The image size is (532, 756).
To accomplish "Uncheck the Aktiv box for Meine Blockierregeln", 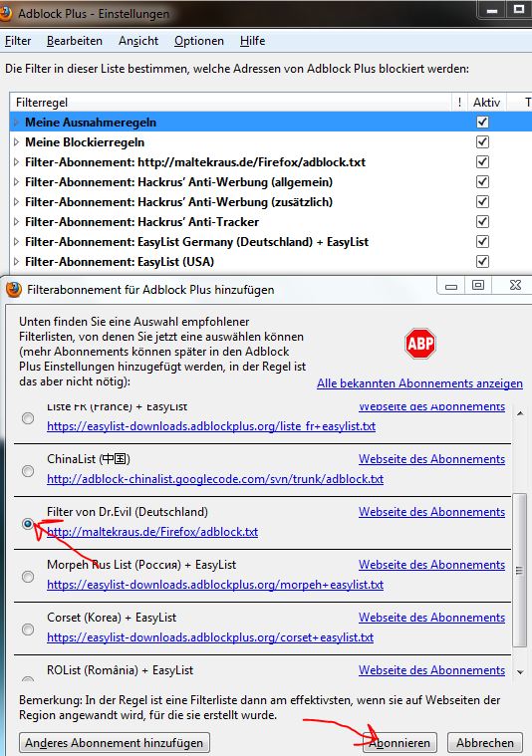I will tap(482, 142).
